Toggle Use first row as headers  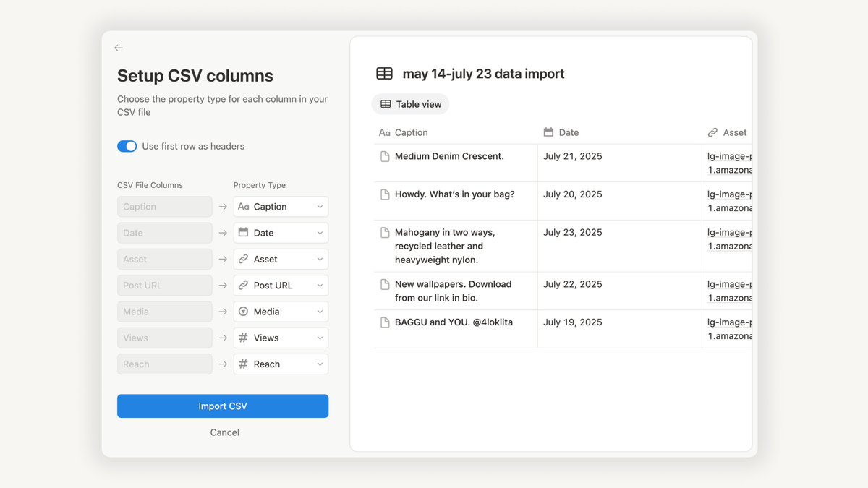click(127, 146)
